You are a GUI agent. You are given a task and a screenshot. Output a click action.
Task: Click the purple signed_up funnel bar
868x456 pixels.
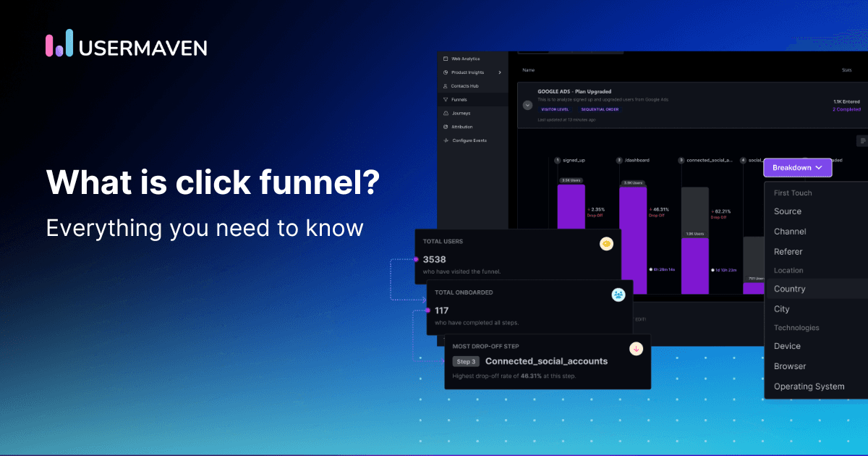(571, 239)
